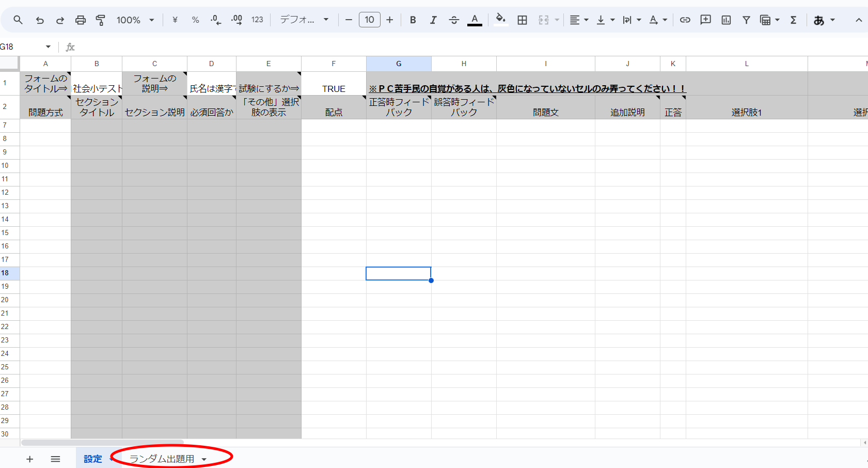Open input tools あ button

(x=819, y=20)
